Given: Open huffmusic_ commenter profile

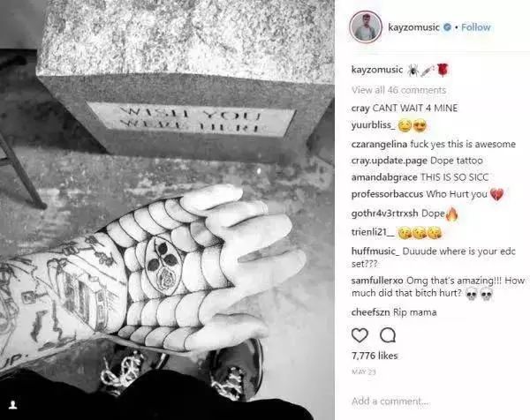Looking at the screenshot, I should (375, 251).
